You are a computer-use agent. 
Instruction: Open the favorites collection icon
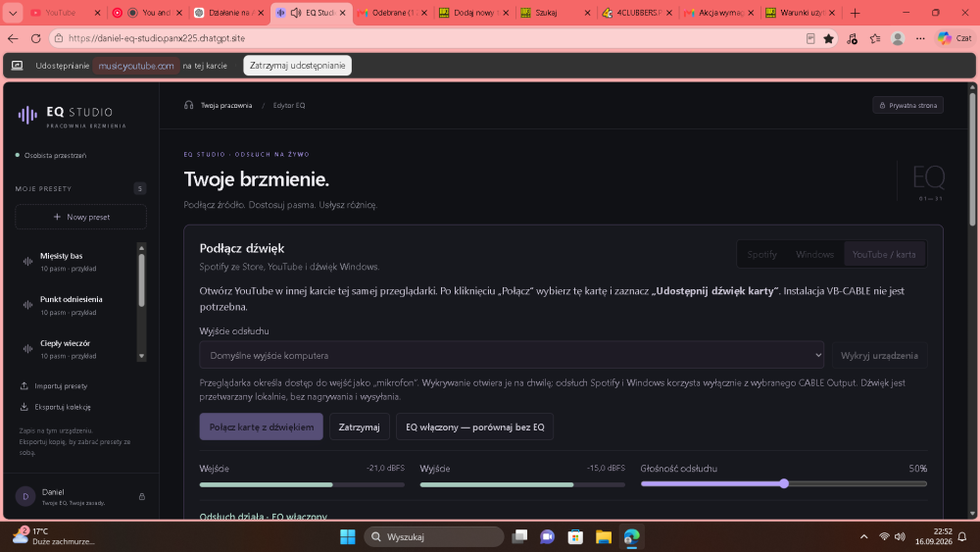pyautogui.click(x=875, y=38)
